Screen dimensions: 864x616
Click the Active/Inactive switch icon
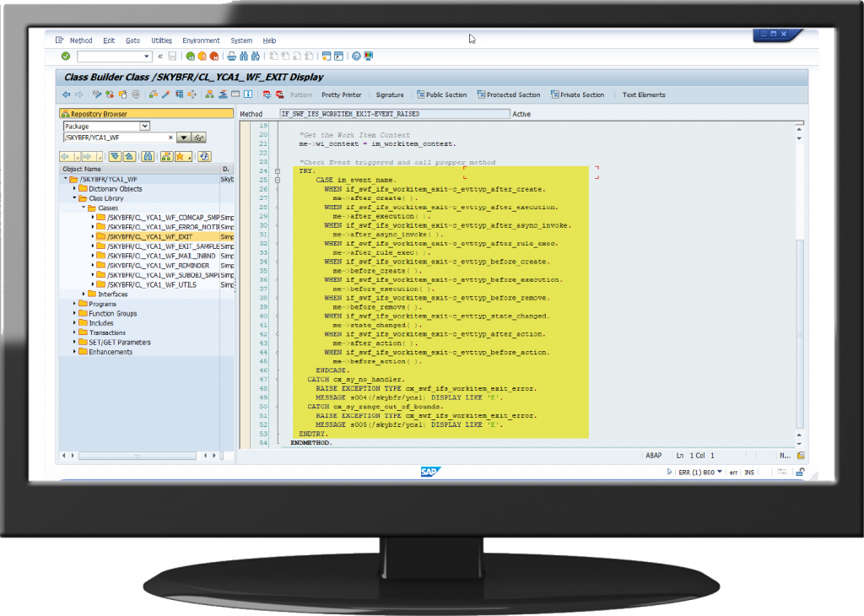click(110, 95)
